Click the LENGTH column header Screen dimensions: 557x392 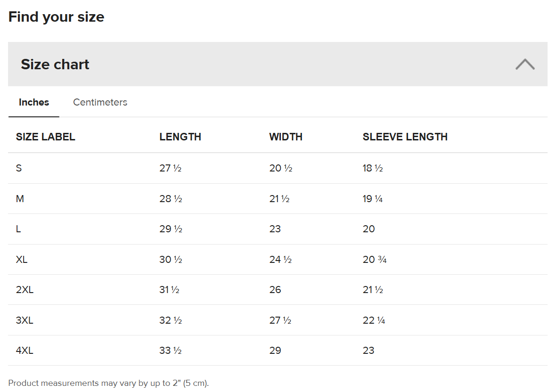click(x=180, y=137)
